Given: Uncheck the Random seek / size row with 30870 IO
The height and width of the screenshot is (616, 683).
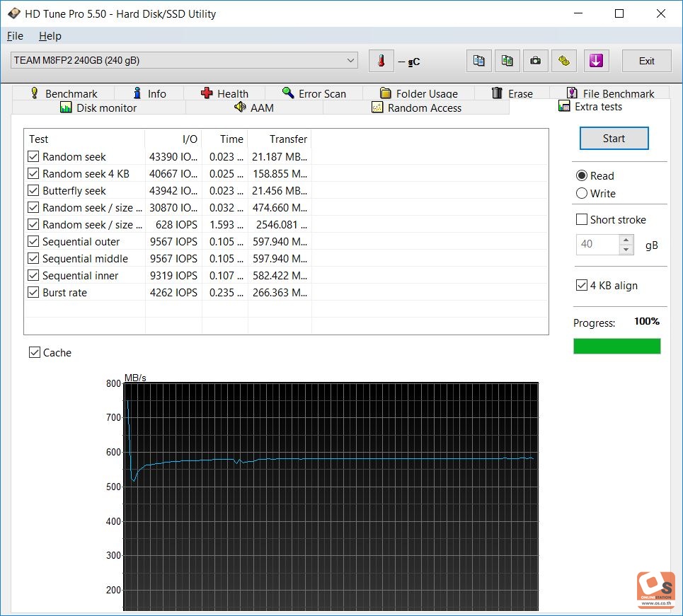Looking at the screenshot, I should (x=33, y=208).
